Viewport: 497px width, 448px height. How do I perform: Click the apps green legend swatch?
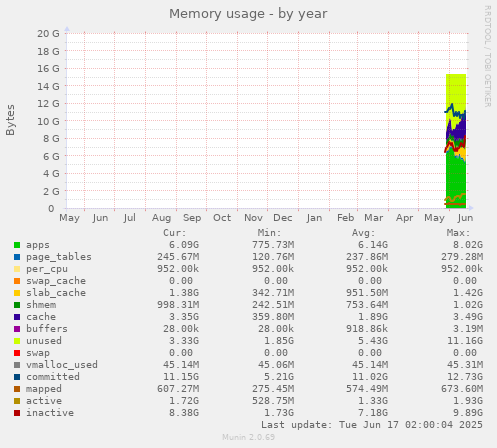coord(17,245)
